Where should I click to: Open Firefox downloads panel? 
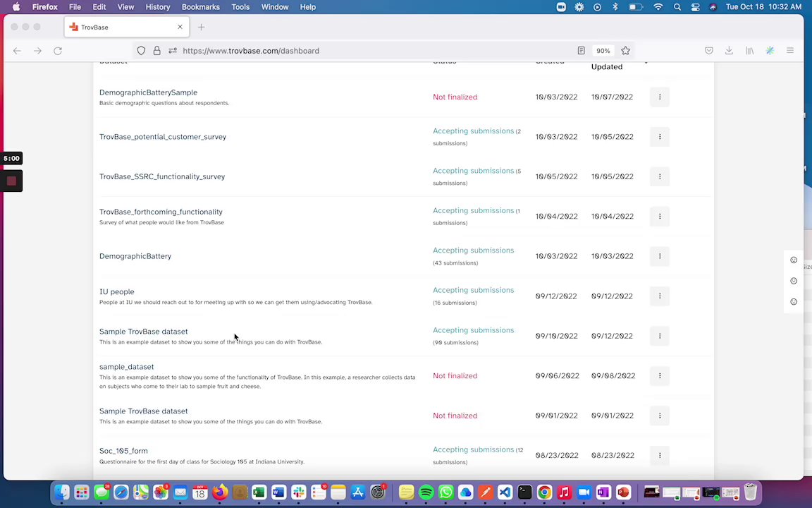(729, 51)
